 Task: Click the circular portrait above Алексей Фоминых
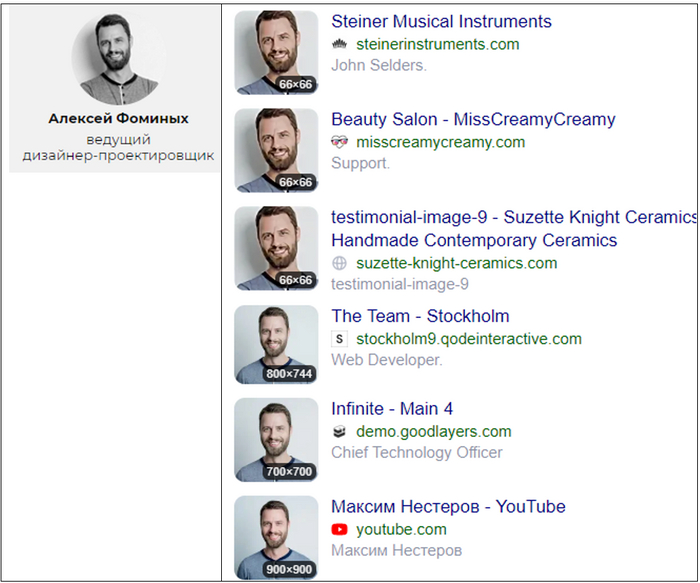click(118, 59)
